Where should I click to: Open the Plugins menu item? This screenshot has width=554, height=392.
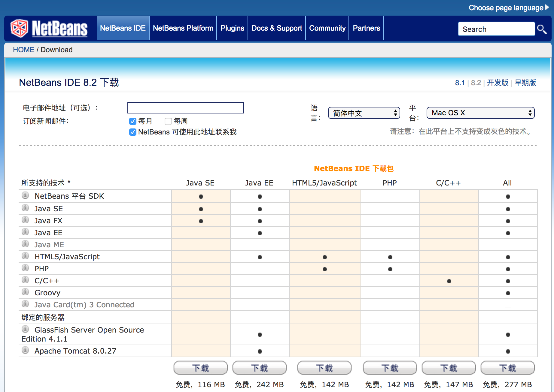click(232, 28)
